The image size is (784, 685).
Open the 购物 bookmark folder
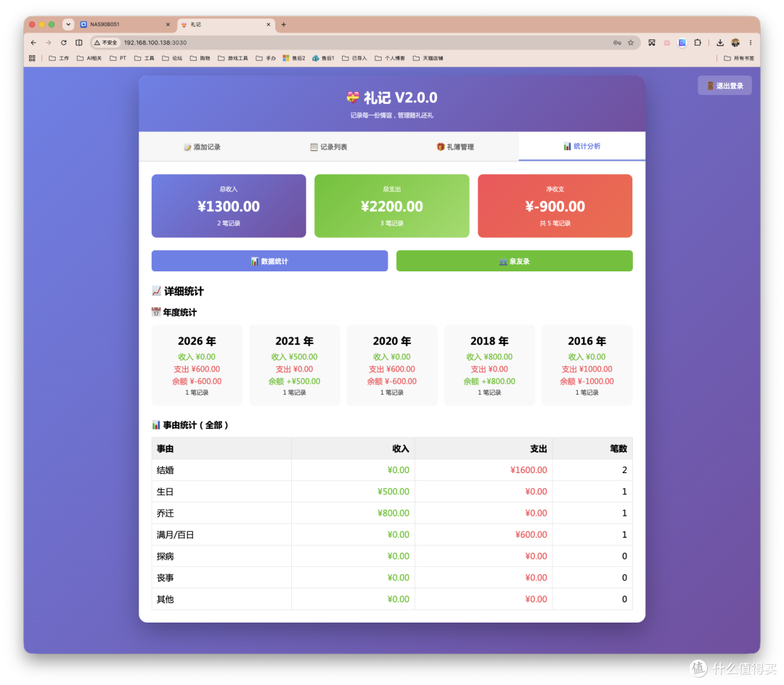point(200,59)
